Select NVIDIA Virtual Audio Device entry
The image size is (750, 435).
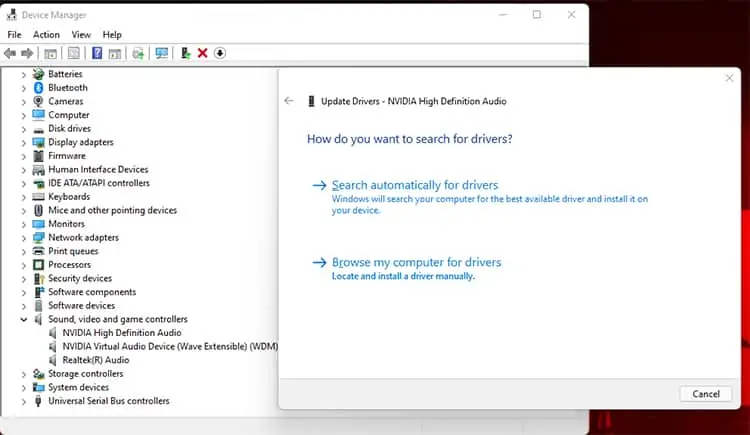(170, 346)
